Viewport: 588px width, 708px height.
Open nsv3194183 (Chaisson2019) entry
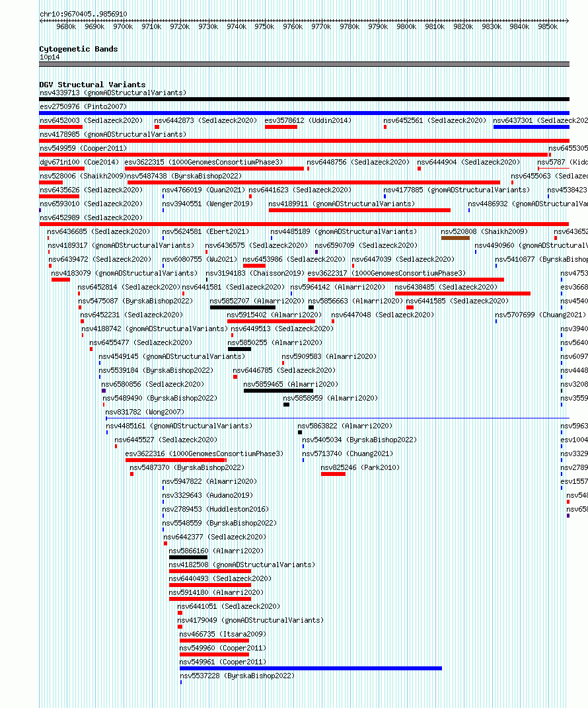[x=255, y=273]
